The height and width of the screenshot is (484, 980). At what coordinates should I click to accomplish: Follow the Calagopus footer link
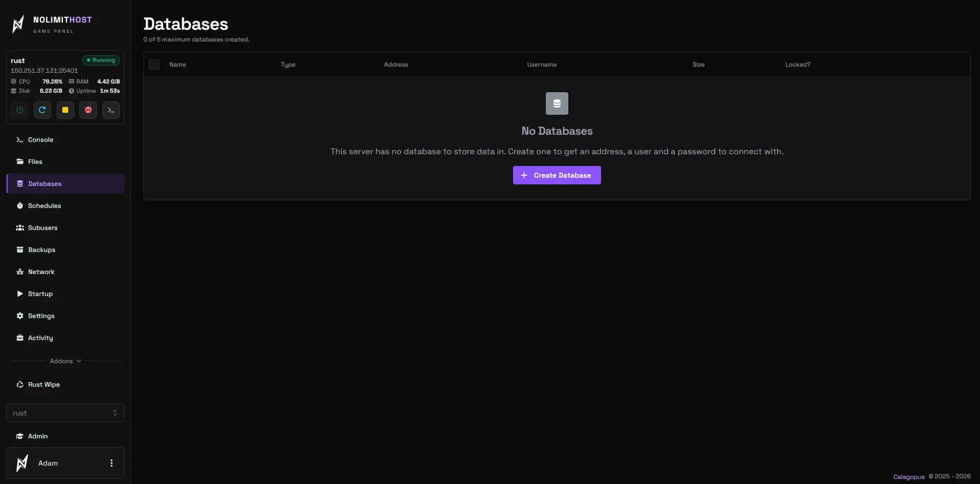tap(909, 477)
